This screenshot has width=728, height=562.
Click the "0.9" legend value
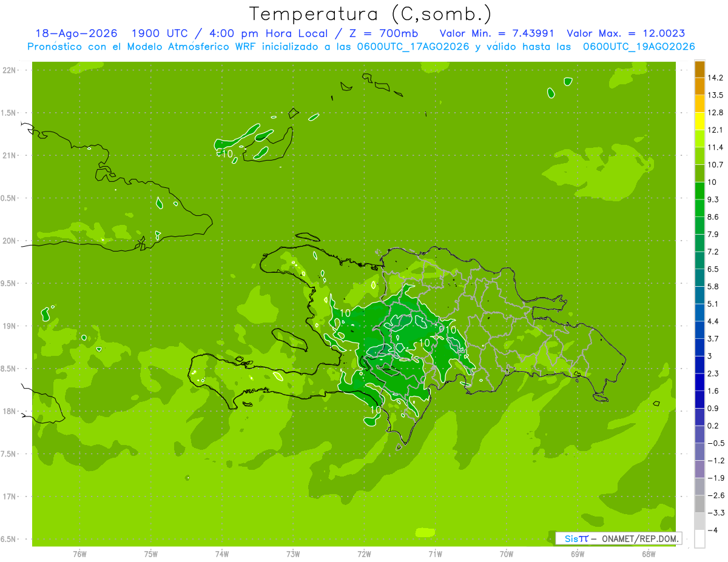coord(713,408)
